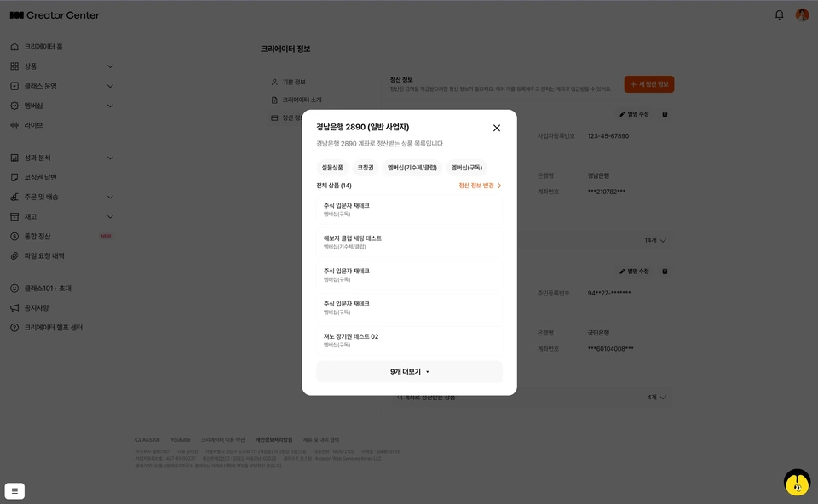
Task: Click the 새 정산 정보 button
Action: coord(649,84)
